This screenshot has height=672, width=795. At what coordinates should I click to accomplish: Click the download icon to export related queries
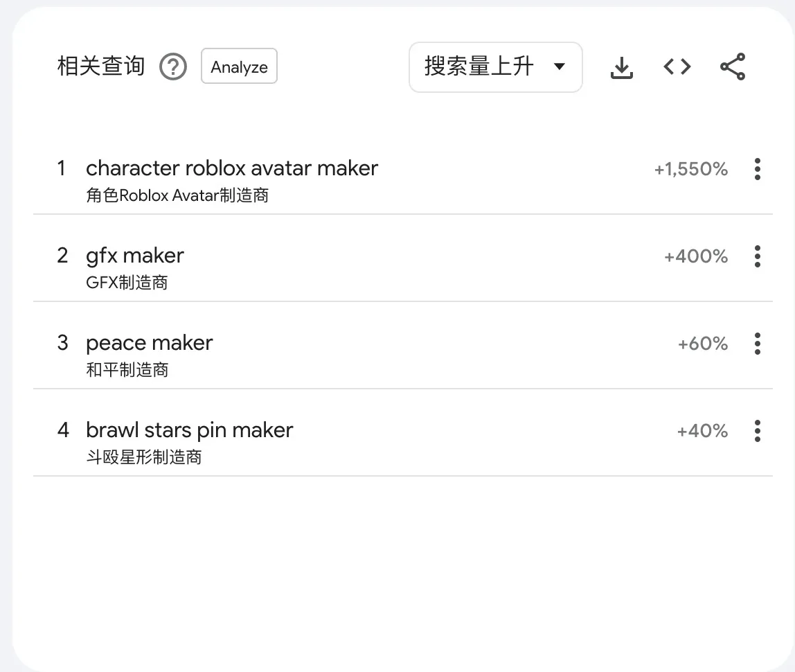[x=621, y=67]
